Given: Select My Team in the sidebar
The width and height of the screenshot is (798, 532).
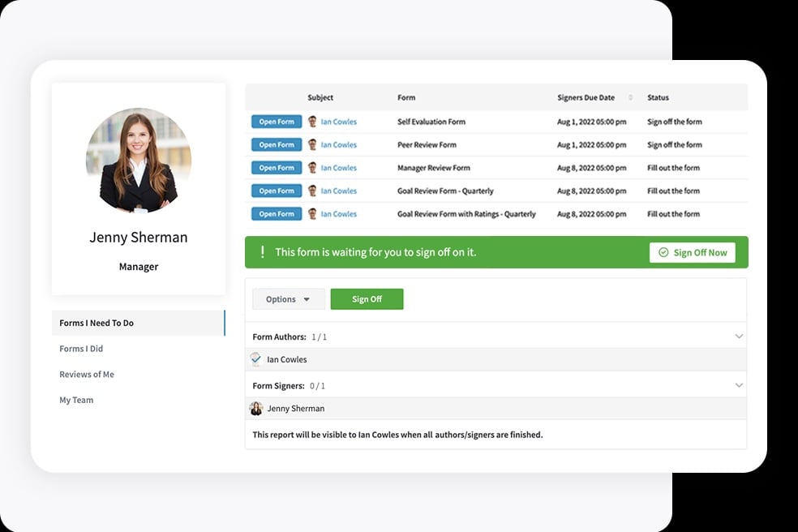Looking at the screenshot, I should (x=75, y=399).
